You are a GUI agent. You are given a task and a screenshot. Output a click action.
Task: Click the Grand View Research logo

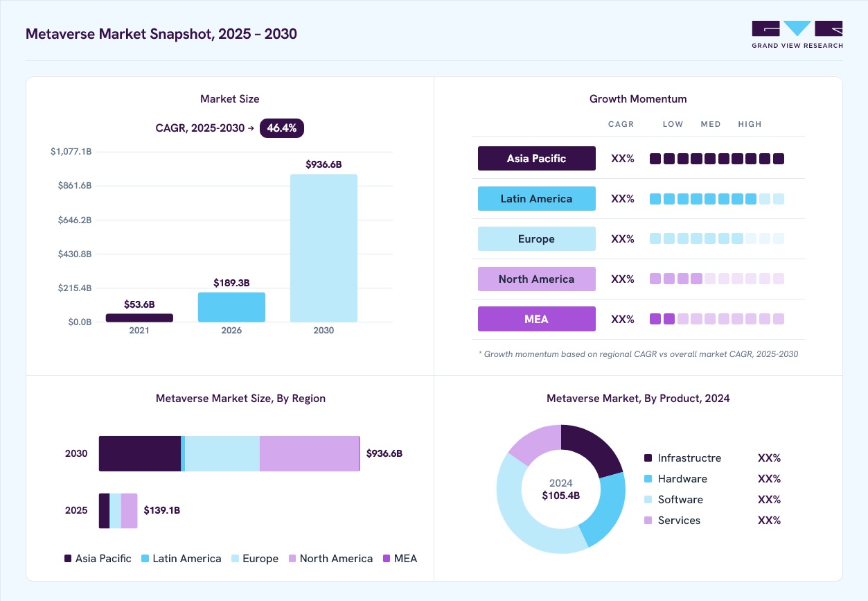[797, 35]
